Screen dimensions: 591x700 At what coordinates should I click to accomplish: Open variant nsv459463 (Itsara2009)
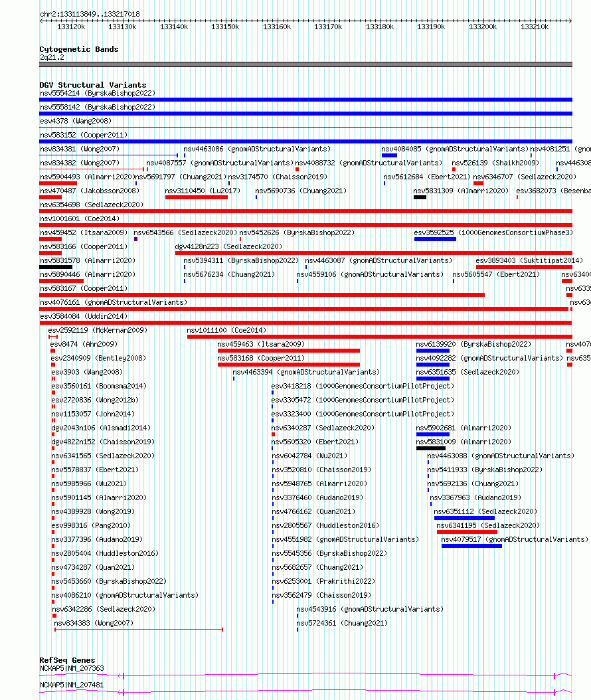click(x=261, y=344)
